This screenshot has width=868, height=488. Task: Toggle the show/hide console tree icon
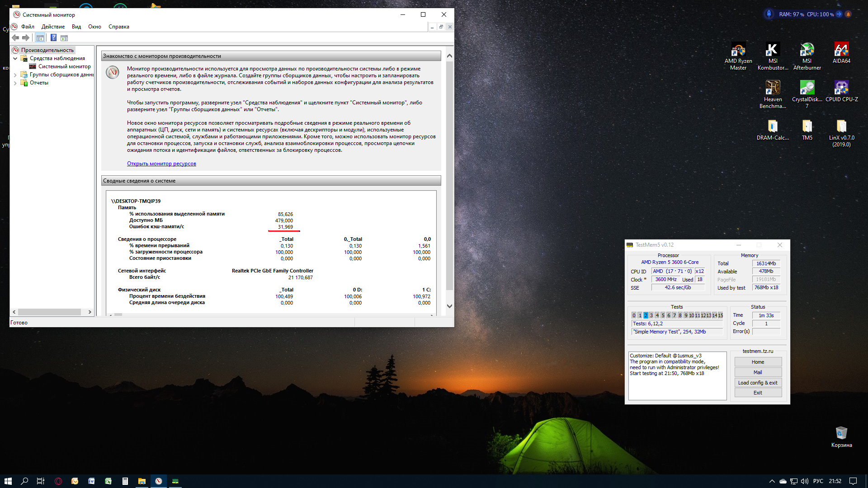40,38
